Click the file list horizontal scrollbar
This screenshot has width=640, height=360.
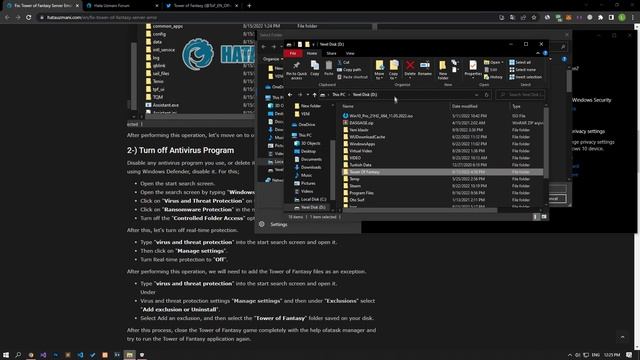coord(420,211)
